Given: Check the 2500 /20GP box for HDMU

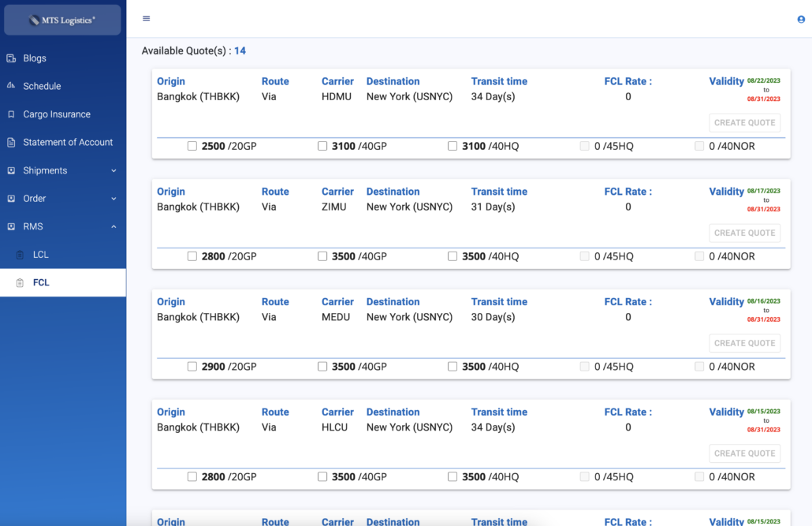Looking at the screenshot, I should 192,146.
